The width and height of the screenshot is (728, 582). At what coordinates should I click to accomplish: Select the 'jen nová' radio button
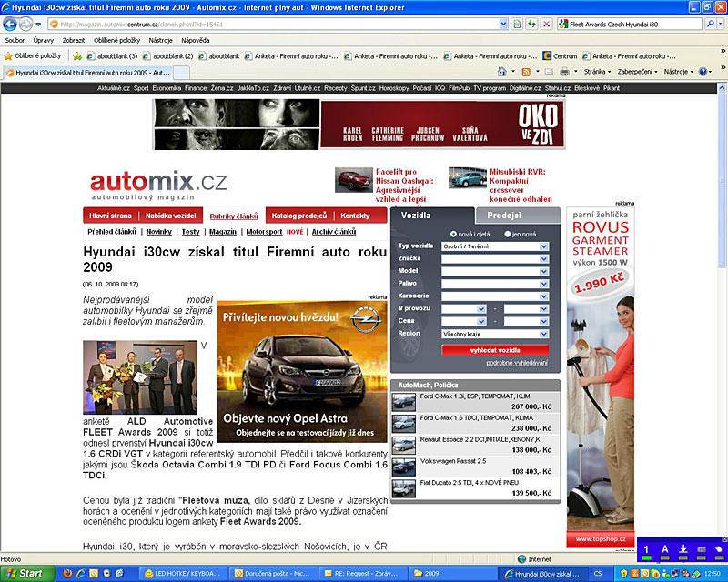coord(508,235)
